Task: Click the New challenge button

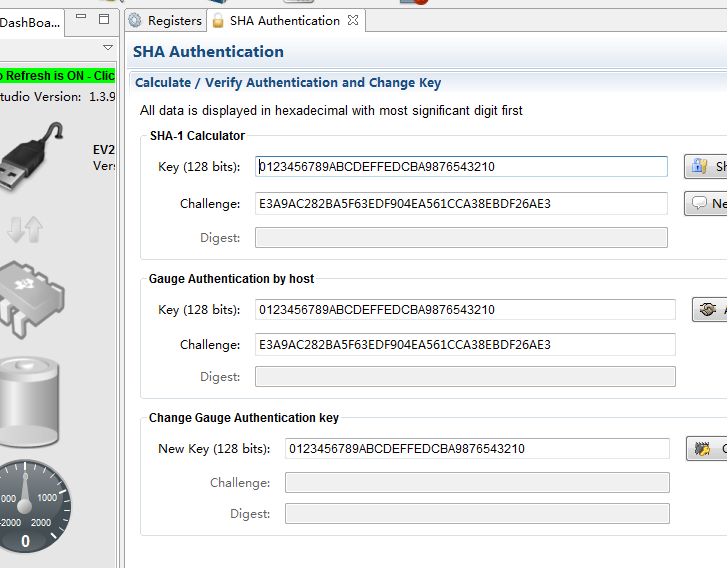Action: pos(705,204)
